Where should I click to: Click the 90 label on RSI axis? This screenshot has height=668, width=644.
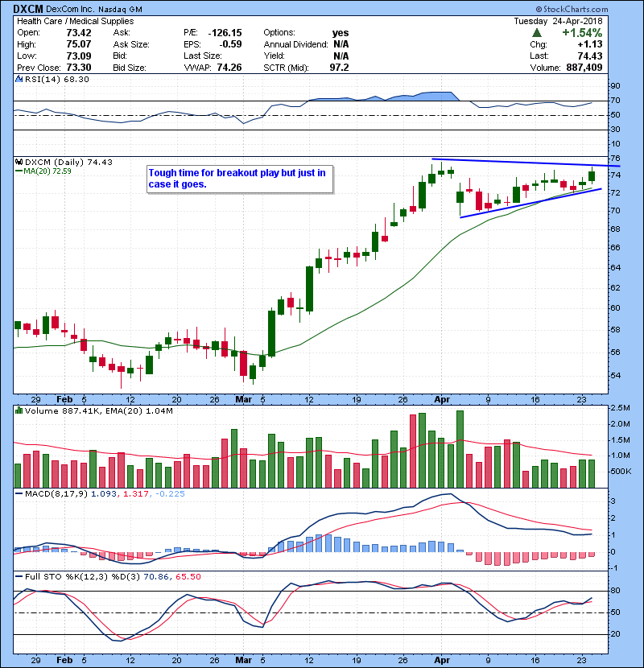[x=615, y=86]
